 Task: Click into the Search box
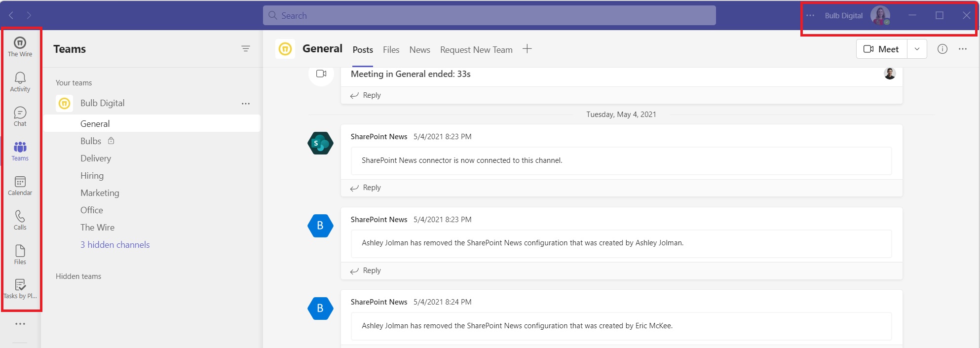click(489, 15)
